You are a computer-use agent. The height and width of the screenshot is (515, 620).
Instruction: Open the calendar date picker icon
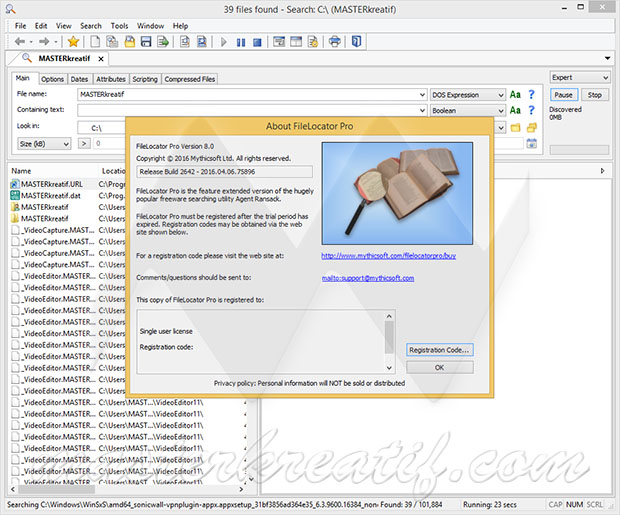pos(532,143)
